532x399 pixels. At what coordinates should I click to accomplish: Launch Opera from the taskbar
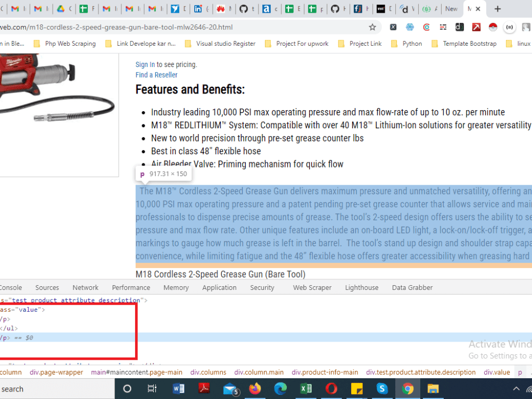(x=331, y=389)
